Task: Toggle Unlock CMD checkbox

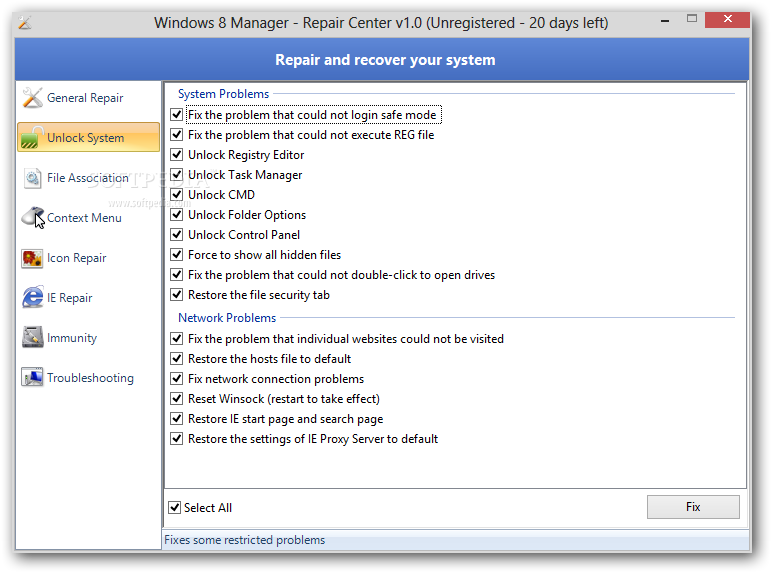Action: point(176,194)
